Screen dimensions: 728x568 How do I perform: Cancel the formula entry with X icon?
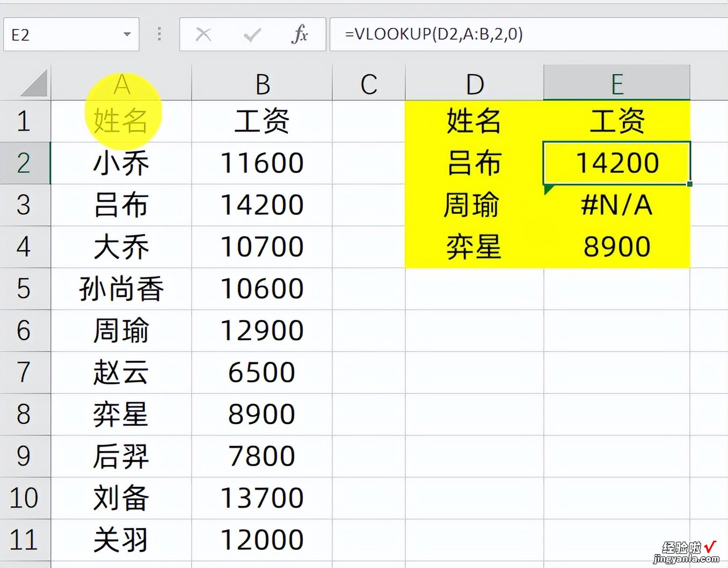203,35
